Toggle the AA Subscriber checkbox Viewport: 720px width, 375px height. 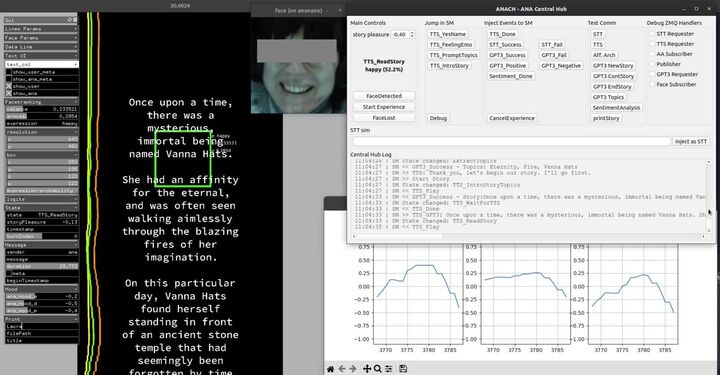(652, 54)
